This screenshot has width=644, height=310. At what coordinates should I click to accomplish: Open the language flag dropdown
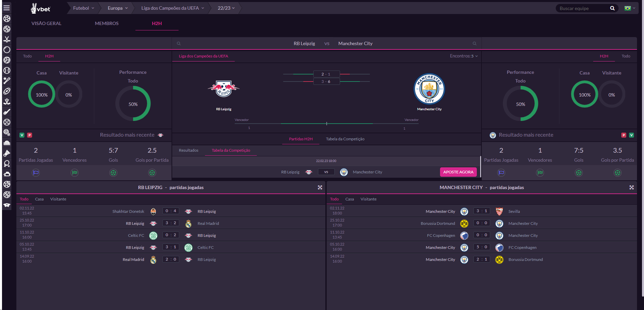point(630,8)
